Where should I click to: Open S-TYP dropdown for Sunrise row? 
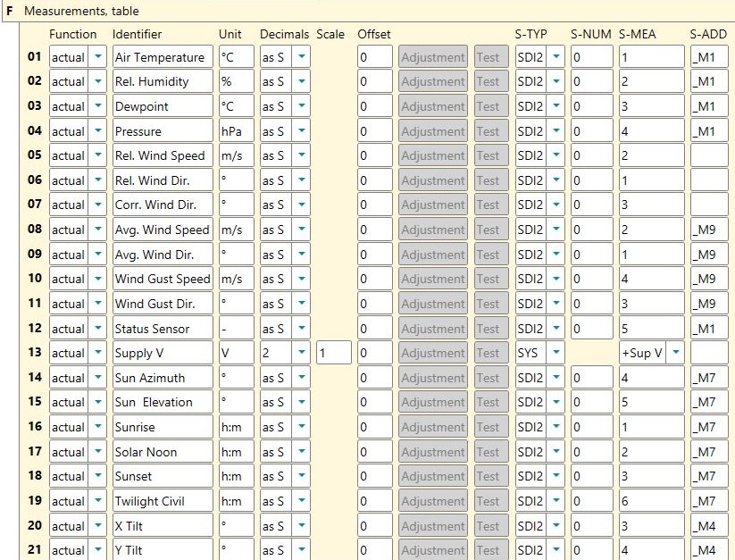556,427
